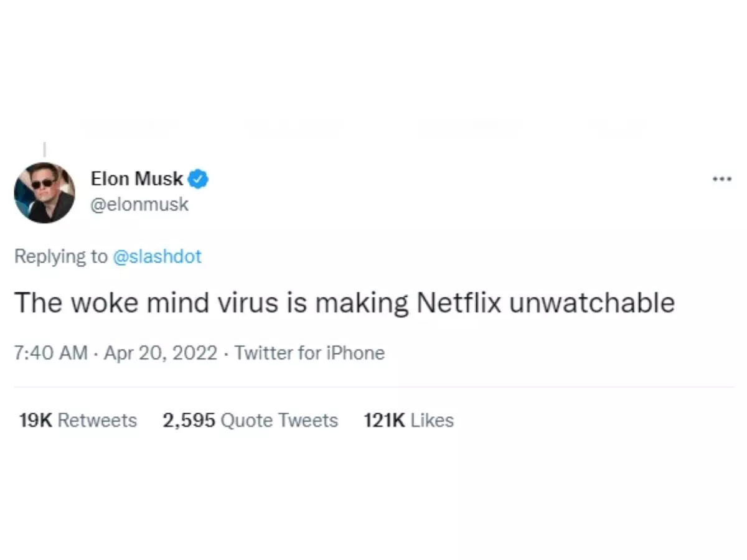The height and width of the screenshot is (560, 747).
Task: Click the verified checkmark to learn about verification
Action: coord(197,178)
